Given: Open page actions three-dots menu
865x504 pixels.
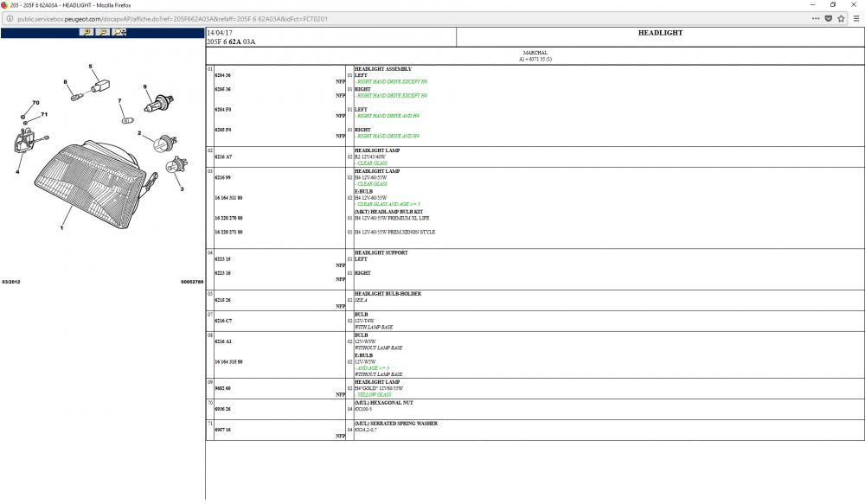Looking at the screenshot, I should click(816, 19).
